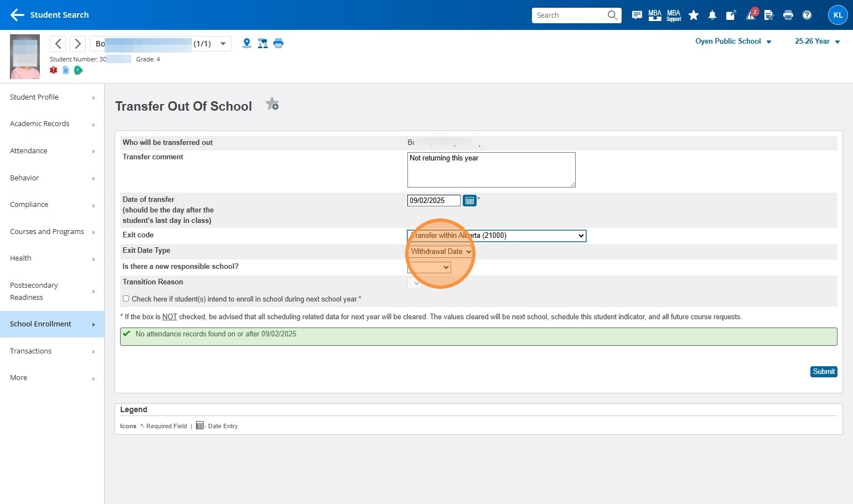
Task: View notifications via the bell icon
Action: pyautogui.click(x=712, y=15)
